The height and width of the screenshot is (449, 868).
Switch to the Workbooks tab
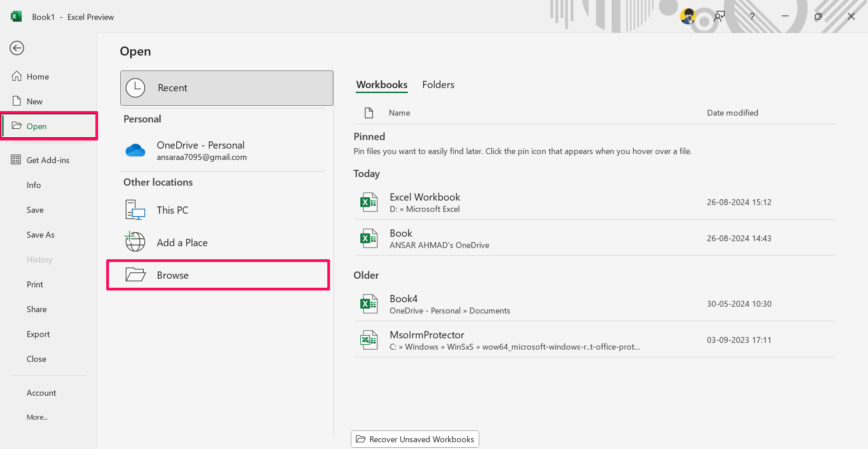pyautogui.click(x=382, y=84)
